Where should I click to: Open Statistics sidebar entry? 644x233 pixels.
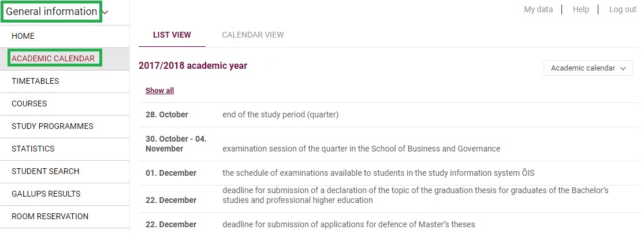coord(65,149)
